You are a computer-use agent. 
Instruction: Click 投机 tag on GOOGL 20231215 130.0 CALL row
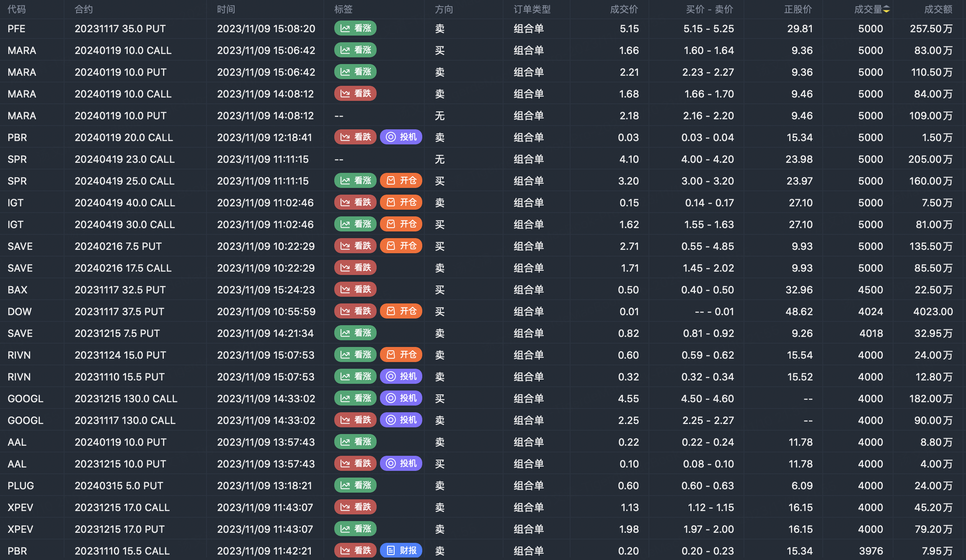tap(401, 398)
